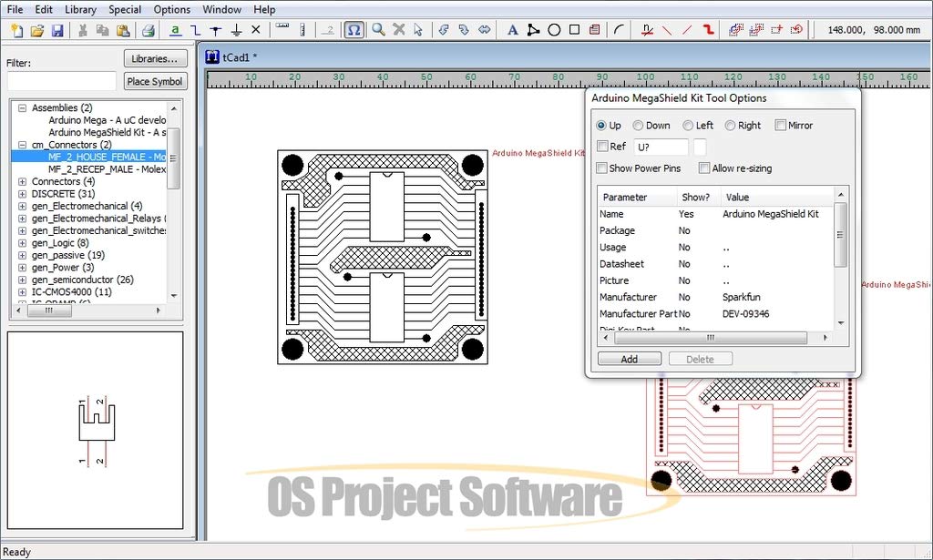Viewport: 933px width, 560px height.
Task: Open the Library menu
Action: point(80,9)
